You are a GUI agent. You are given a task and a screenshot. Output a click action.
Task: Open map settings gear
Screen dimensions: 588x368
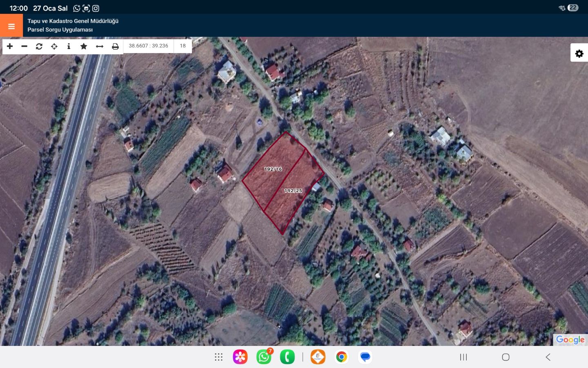(579, 54)
